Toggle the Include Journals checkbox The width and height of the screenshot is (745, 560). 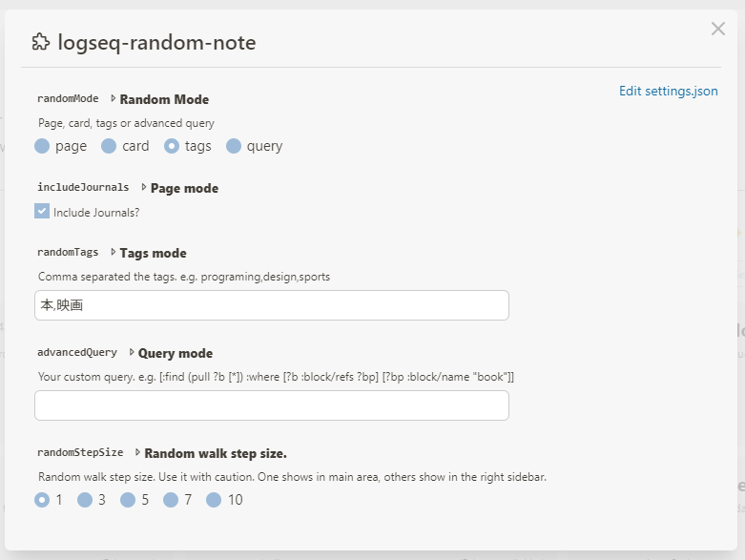point(42,211)
